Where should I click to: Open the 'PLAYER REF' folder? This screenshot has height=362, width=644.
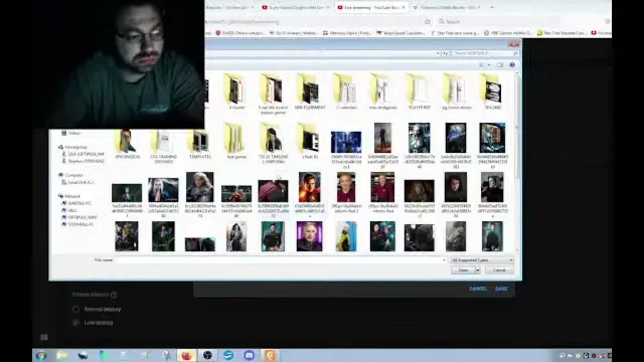point(419,92)
